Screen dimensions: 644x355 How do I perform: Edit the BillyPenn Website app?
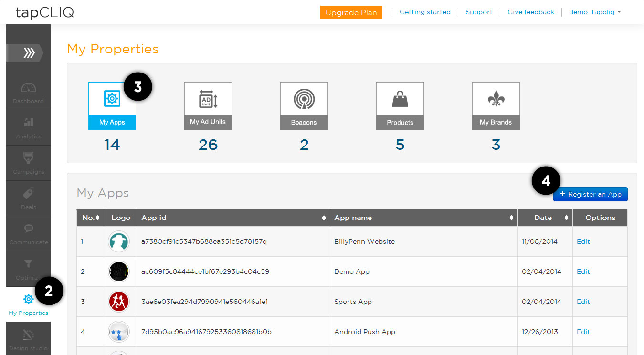coord(583,241)
